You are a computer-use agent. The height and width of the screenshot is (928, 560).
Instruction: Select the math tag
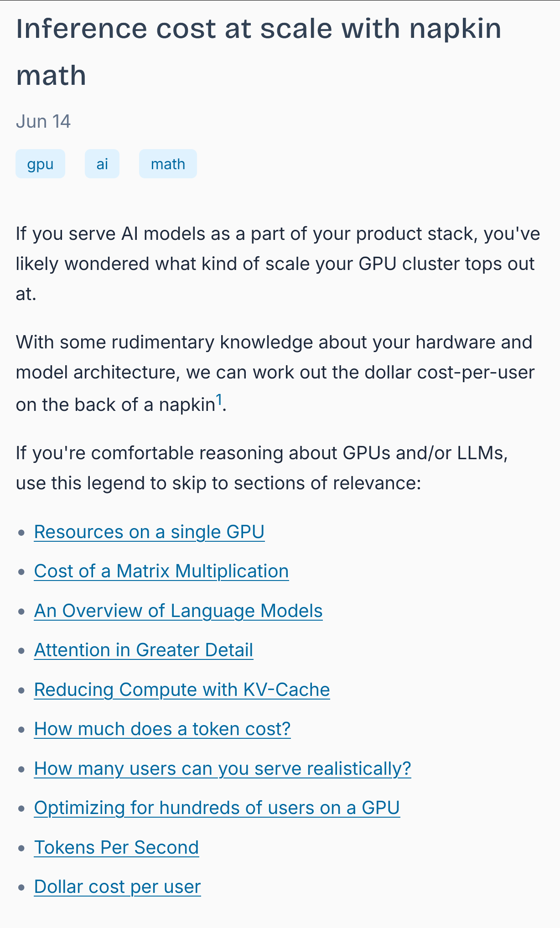[168, 164]
